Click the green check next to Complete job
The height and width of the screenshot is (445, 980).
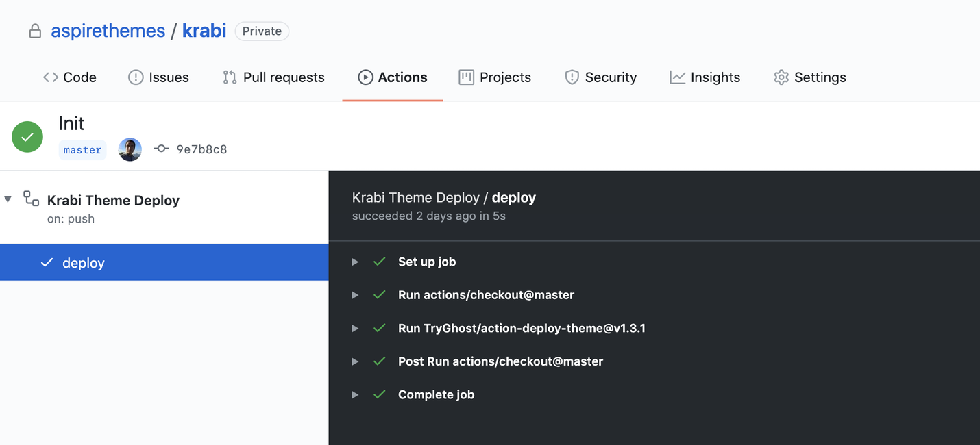pos(380,394)
